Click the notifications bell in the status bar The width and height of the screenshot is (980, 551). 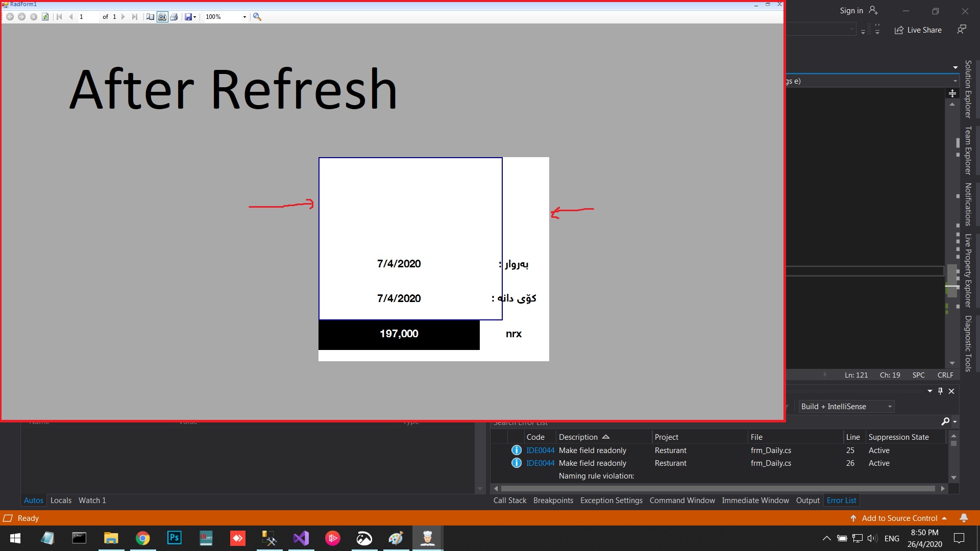964,518
